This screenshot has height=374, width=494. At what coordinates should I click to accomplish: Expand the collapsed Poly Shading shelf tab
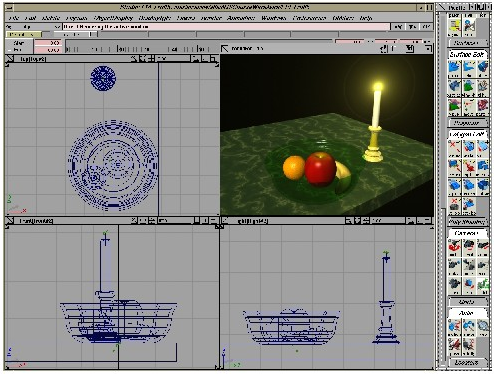[x=467, y=222]
